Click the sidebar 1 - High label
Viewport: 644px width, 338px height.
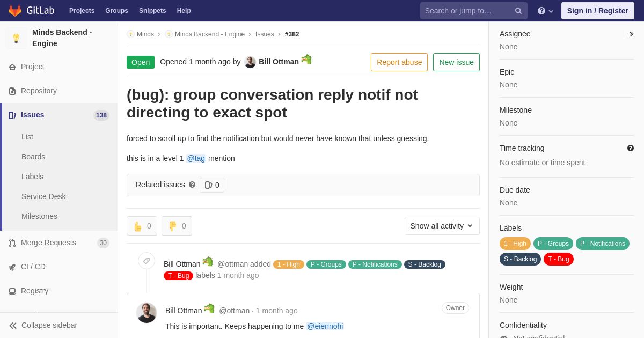515,244
